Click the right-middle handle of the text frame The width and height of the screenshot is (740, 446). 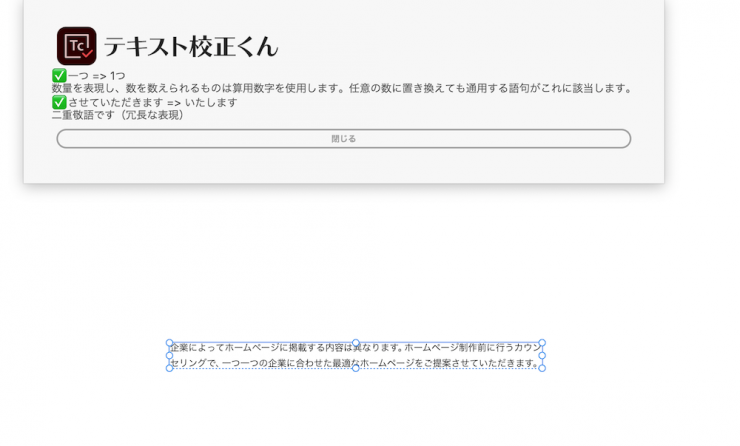[x=542, y=355]
